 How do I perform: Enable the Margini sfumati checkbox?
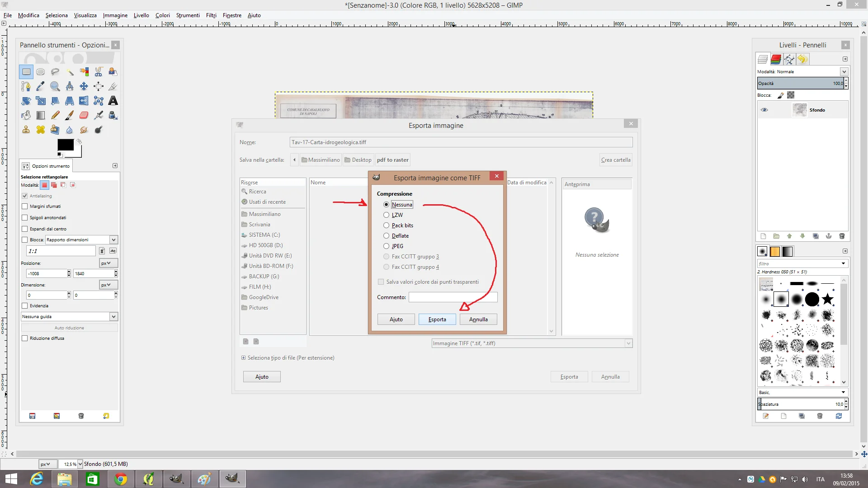click(25, 206)
